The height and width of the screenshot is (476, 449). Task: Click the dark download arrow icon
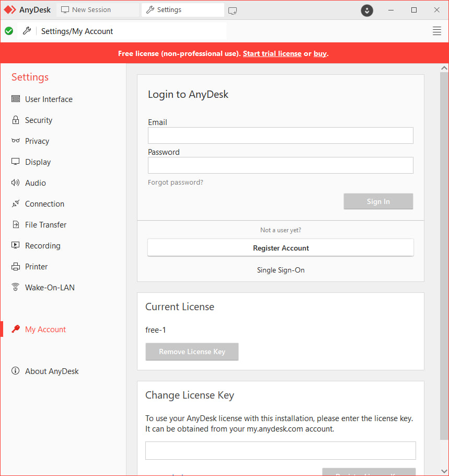[x=367, y=10]
